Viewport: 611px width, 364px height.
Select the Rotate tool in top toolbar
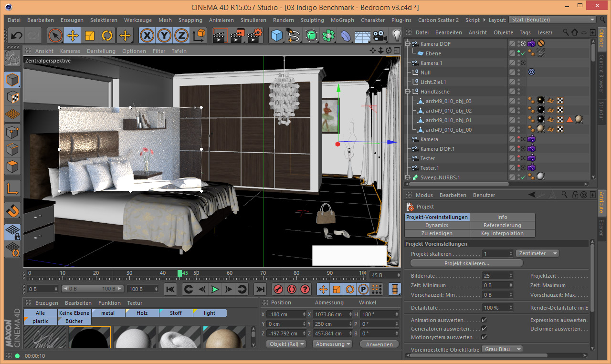click(x=107, y=36)
